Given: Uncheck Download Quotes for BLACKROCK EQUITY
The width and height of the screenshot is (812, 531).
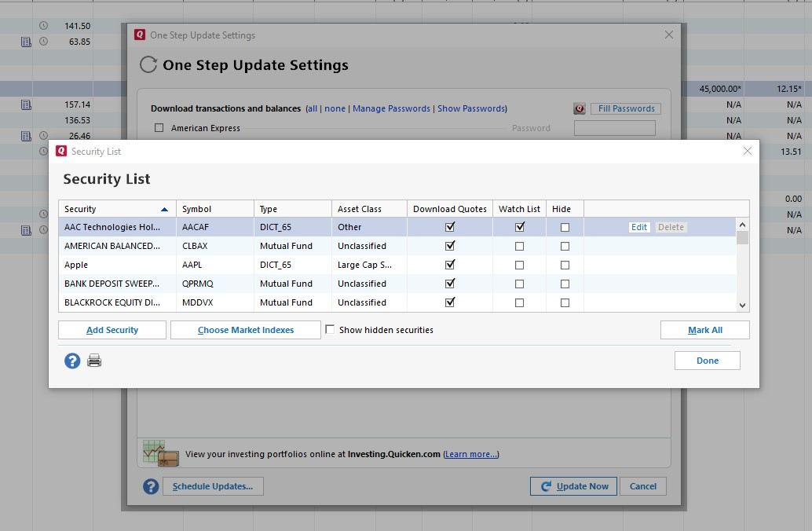Looking at the screenshot, I should (x=450, y=302).
